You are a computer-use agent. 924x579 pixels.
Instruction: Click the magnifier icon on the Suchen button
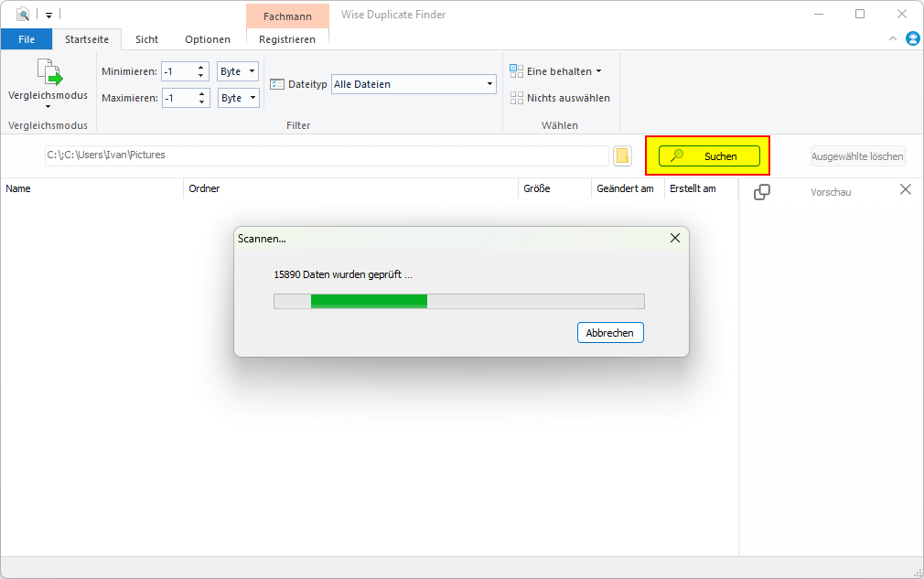click(x=677, y=156)
